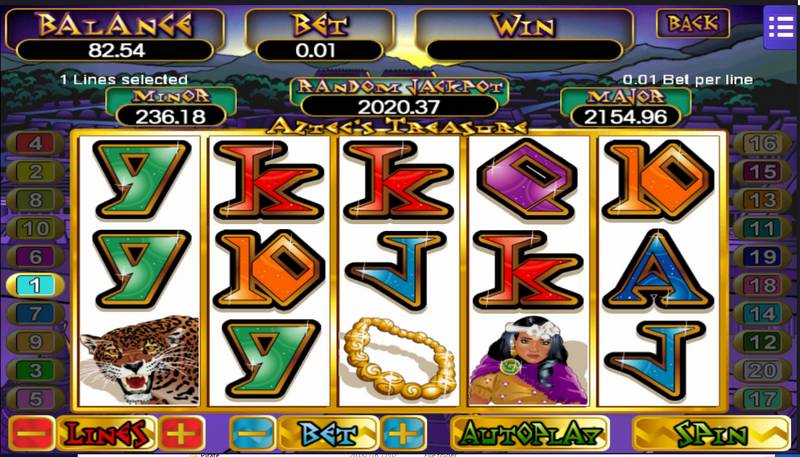Image resolution: width=800 pixels, height=457 pixels.
Task: Select payline 1 indicator
Action: tap(35, 285)
